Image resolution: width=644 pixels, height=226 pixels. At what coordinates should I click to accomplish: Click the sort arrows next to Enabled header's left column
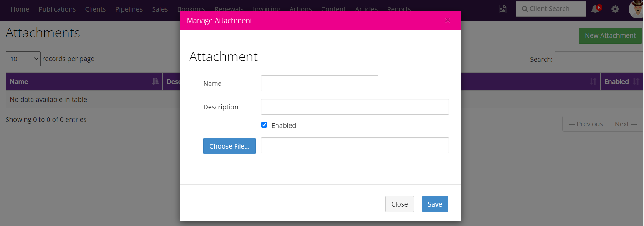point(593,81)
